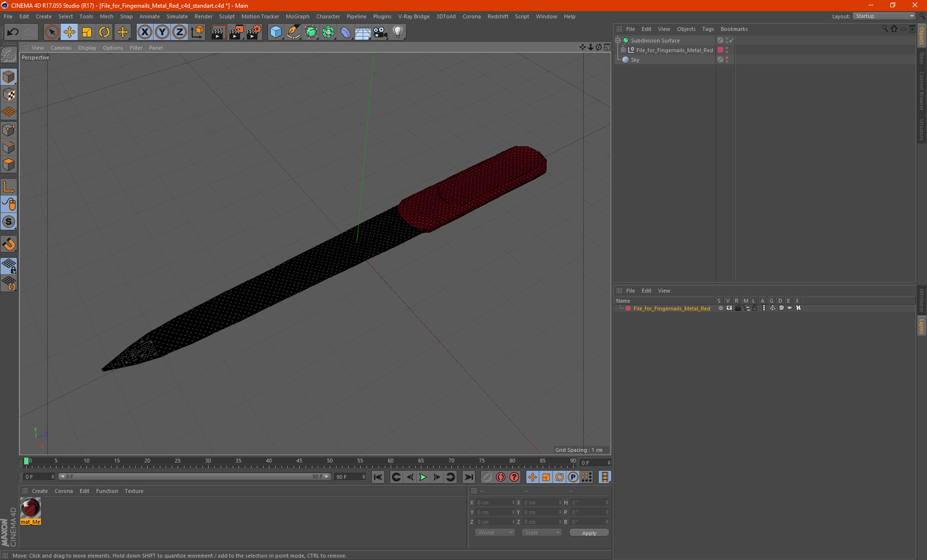Click File_for_Fingernails_Metal_Red red layer swatch
This screenshot has height=560, width=927.
click(720, 50)
